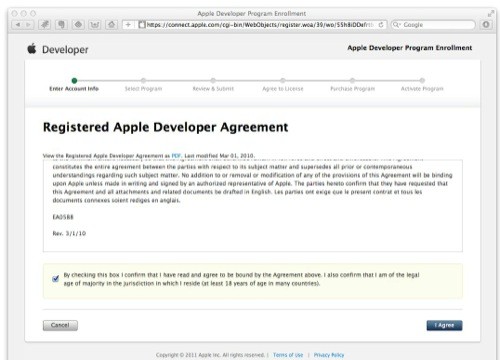Click the Google search field

(x=433, y=25)
